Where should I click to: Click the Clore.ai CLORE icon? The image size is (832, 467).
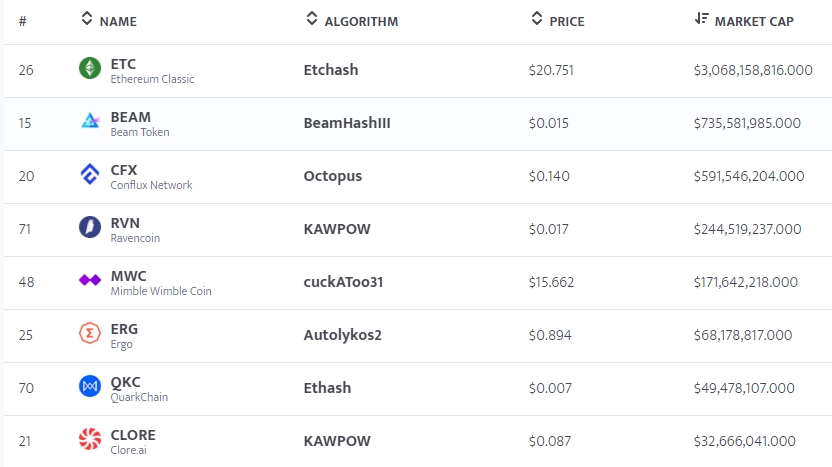point(90,440)
